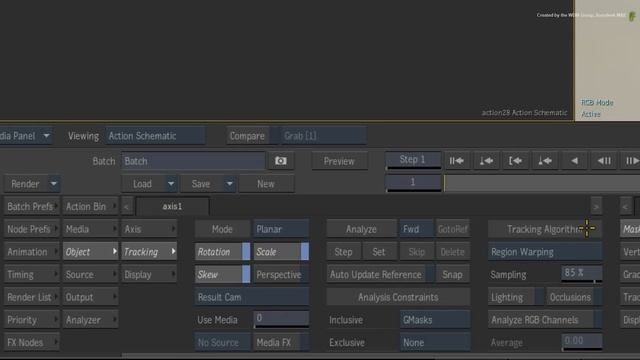The image size is (640, 360).
Task: Click the Set button
Action: click(378, 252)
